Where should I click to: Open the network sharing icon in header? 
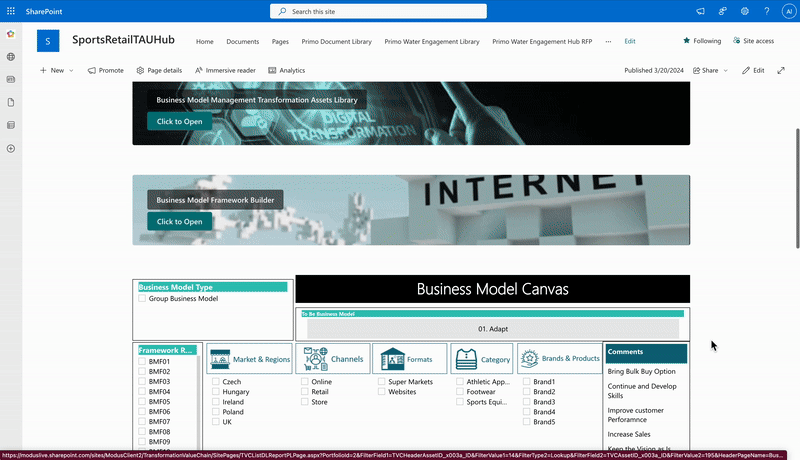(x=722, y=11)
